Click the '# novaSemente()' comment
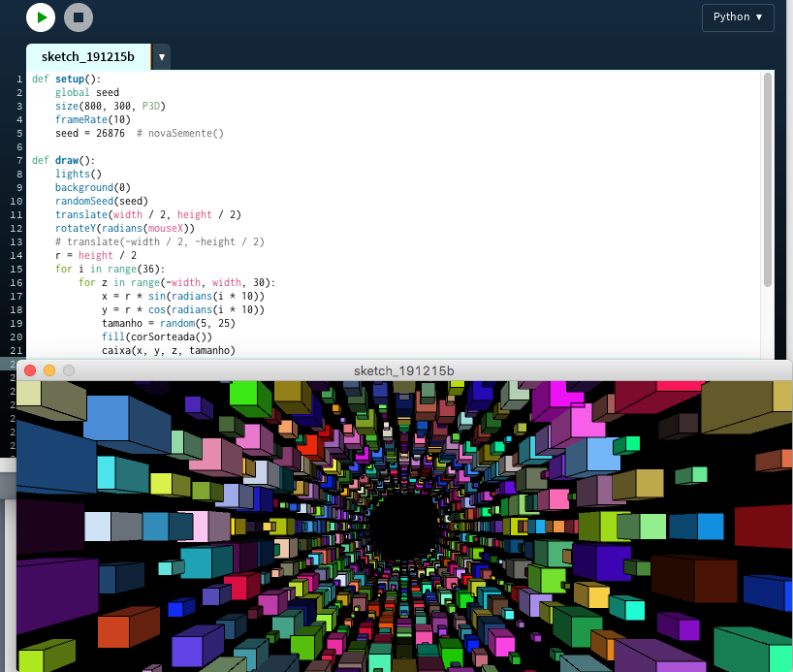This screenshot has height=672, width=793. point(180,133)
